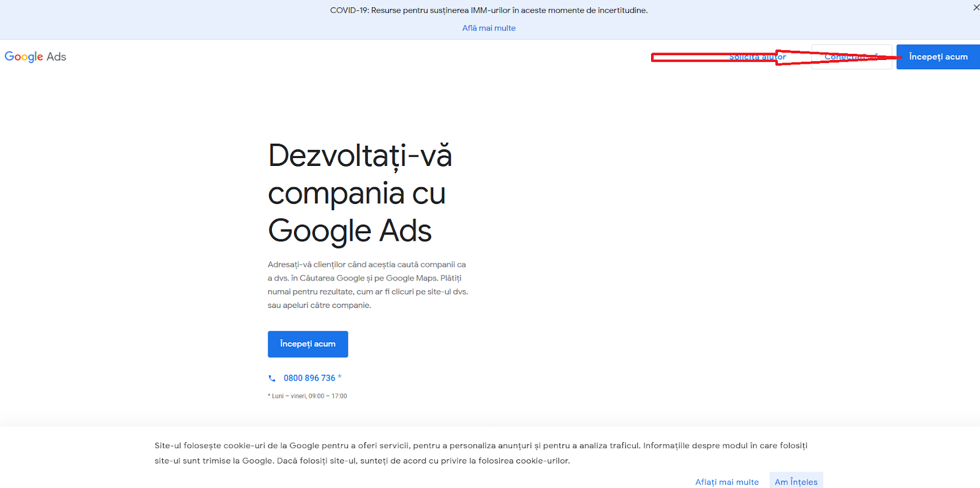Screen dimensions: 980x488
Task: Click the Google Ads logo
Action: (x=36, y=57)
